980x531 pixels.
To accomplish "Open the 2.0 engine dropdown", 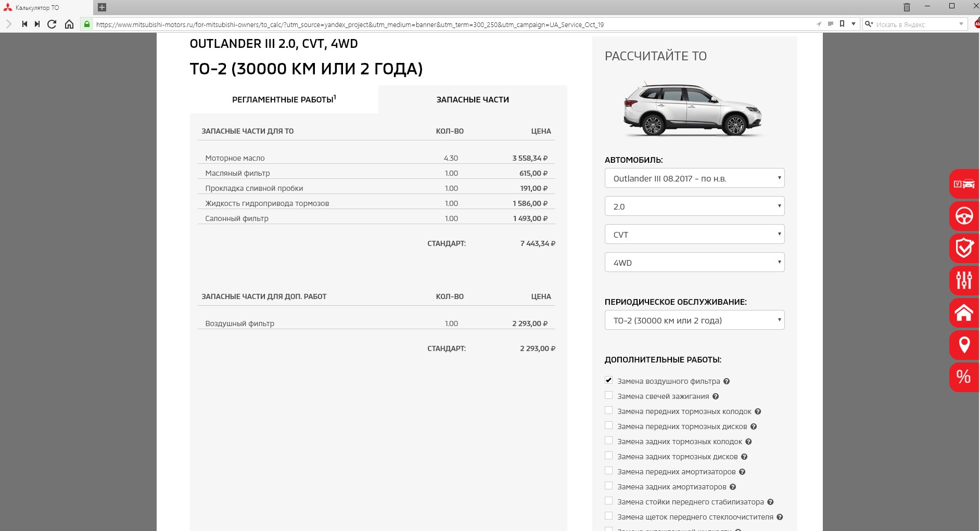I will click(x=694, y=206).
